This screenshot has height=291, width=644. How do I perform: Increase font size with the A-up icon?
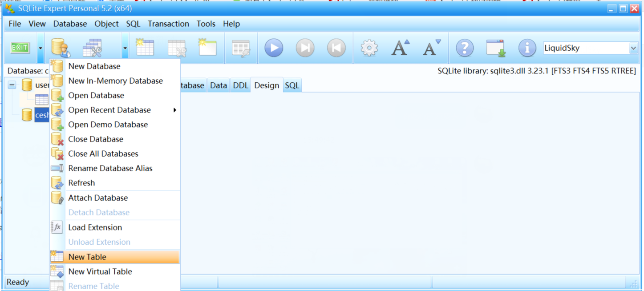point(400,48)
